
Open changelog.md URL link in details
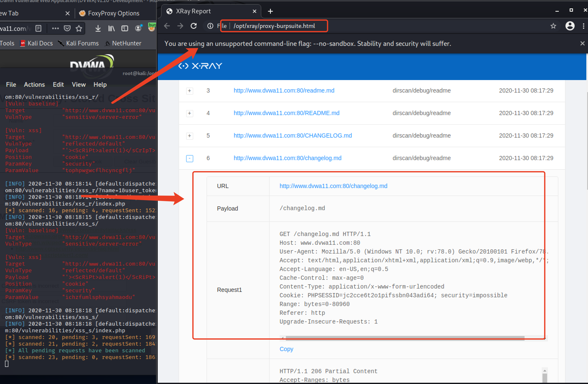333,186
